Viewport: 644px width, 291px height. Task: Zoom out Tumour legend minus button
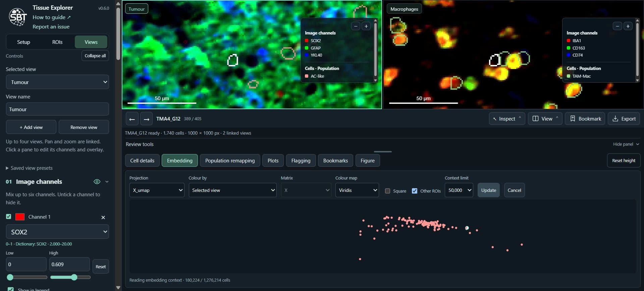(356, 26)
